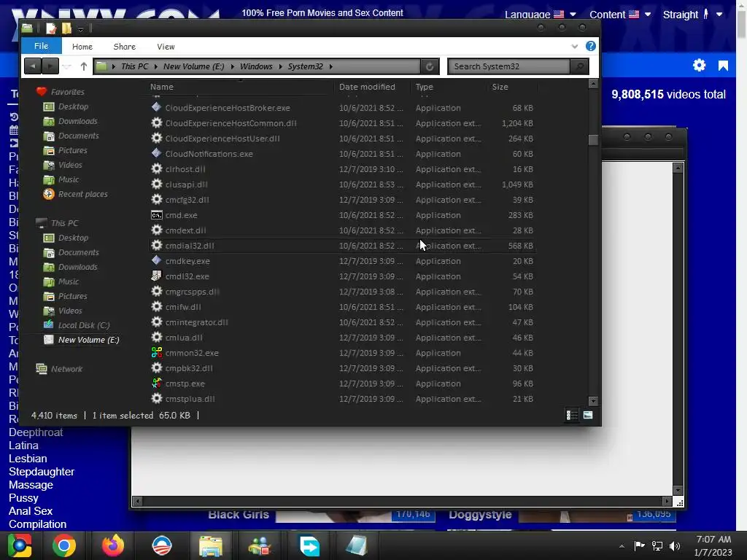
Task: Open the website settings gear icon
Action: [699, 65]
